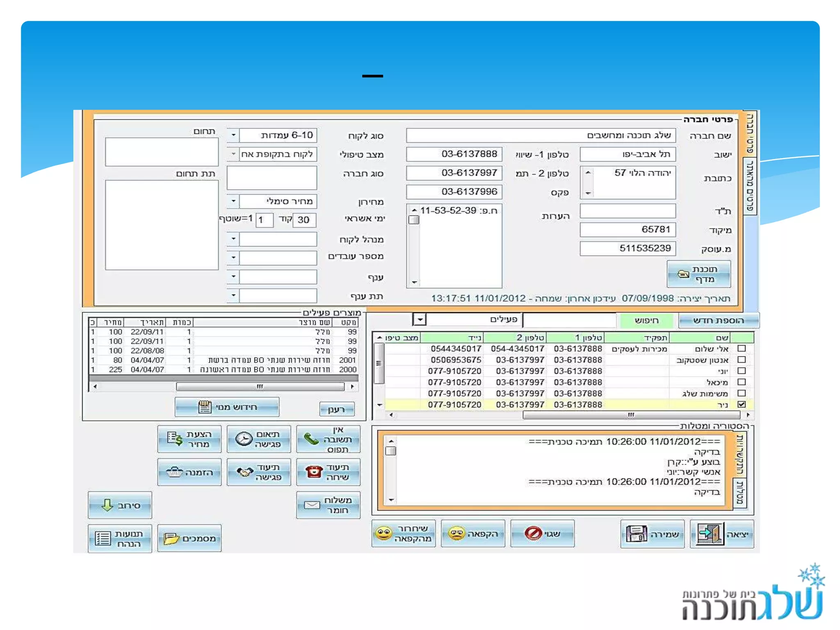Click the company name (שם חברה) field

[x=541, y=135]
